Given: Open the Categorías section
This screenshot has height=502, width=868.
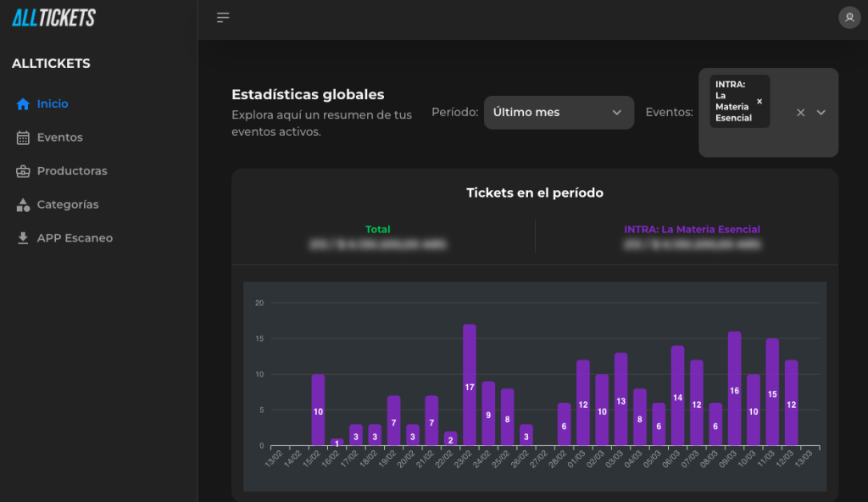Looking at the screenshot, I should coord(68,204).
